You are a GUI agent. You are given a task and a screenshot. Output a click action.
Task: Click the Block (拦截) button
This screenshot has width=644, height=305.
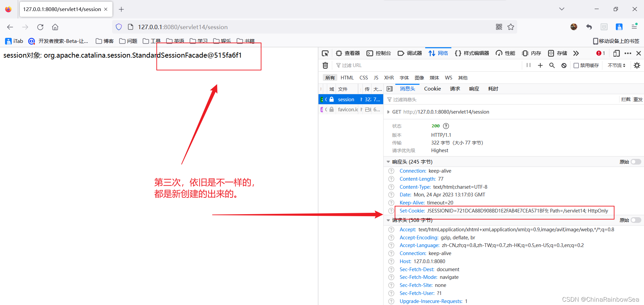click(x=626, y=100)
